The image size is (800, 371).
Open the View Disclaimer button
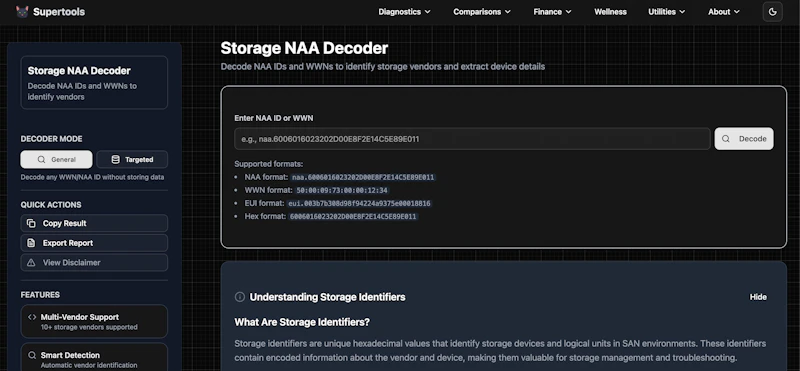(94, 263)
